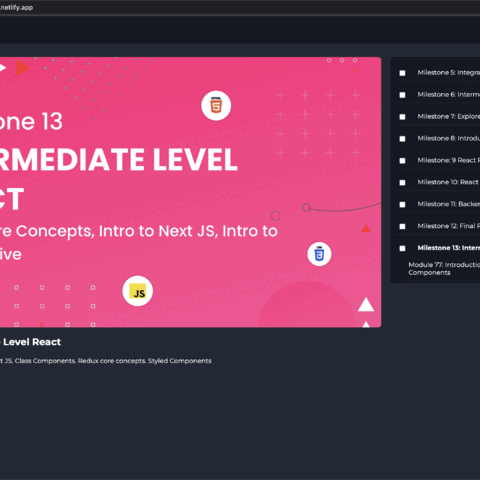Check the Milestone 10 checkbox
The image size is (480, 480).
click(402, 183)
